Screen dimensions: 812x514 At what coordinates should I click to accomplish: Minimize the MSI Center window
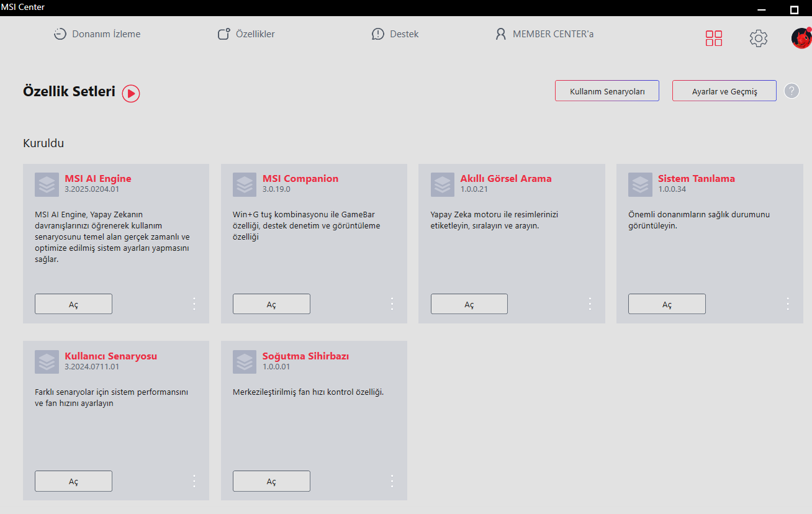coord(763,10)
